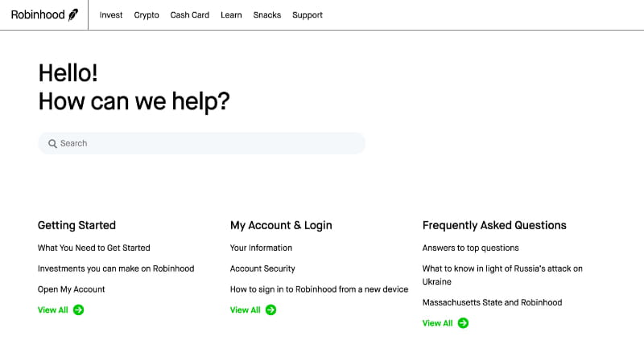This screenshot has width=644, height=361.
Task: Open the Crypto menu item
Action: point(147,15)
